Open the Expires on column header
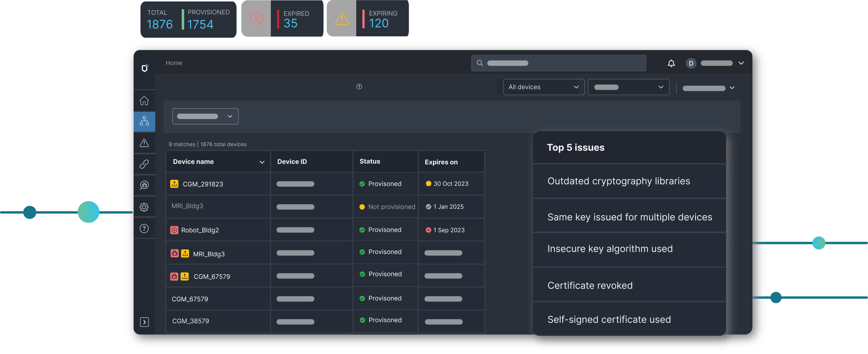The image size is (868, 354). [x=441, y=162]
